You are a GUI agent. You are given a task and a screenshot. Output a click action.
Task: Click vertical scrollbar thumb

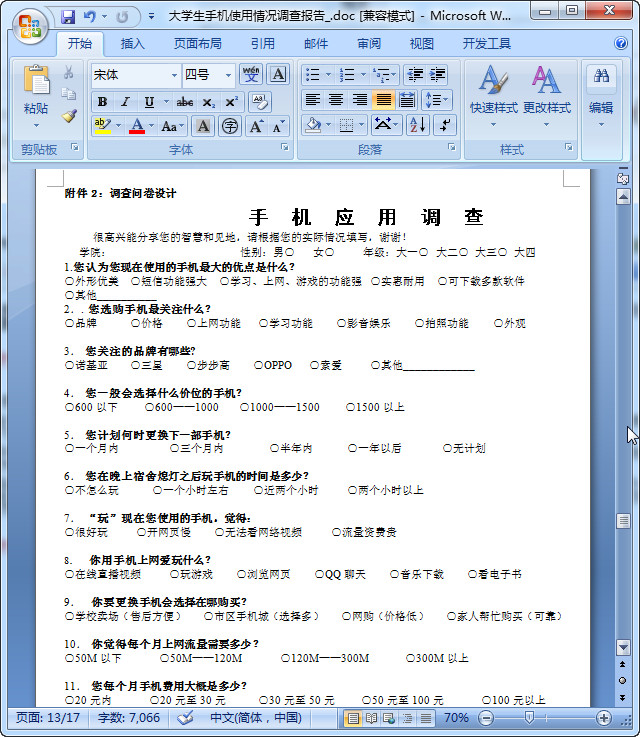pyautogui.click(x=623, y=521)
